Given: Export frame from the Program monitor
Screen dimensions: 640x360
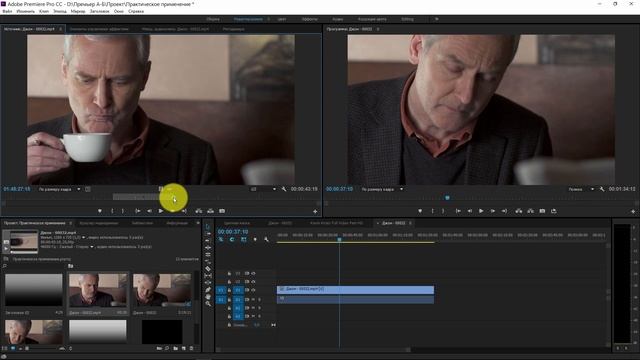Looking at the screenshot, I should (542, 211).
